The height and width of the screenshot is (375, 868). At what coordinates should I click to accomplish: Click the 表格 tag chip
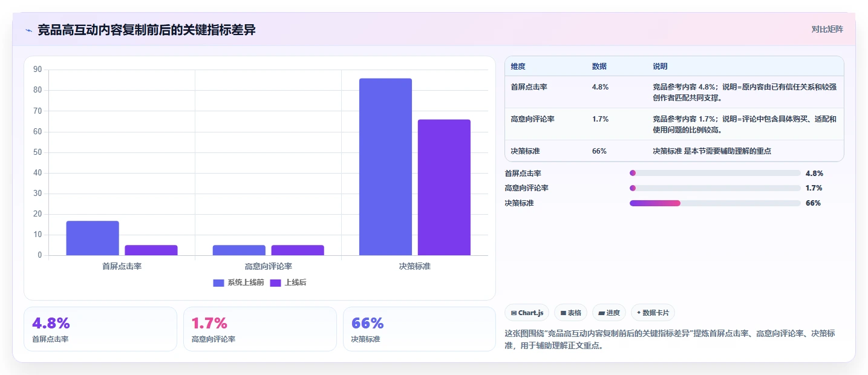pos(570,313)
